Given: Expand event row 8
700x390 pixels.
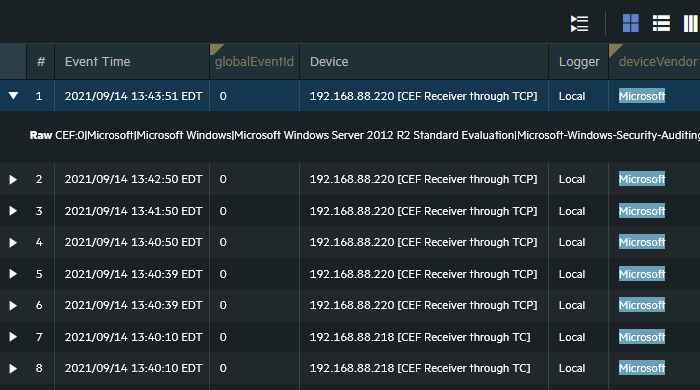Looking at the screenshot, I should (x=13, y=368).
